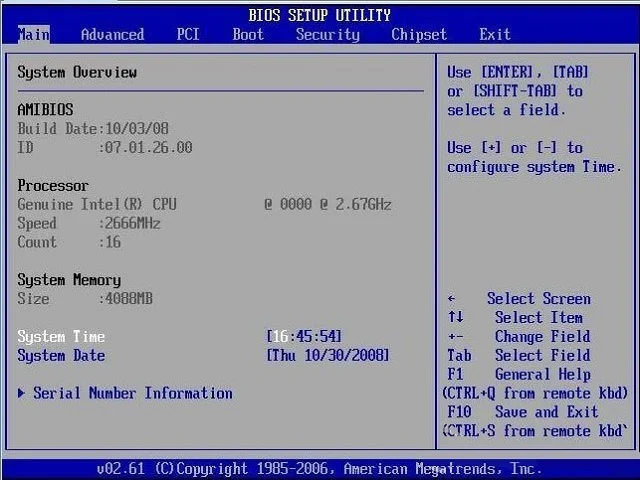Click the F10 Save and Exit hint
This screenshot has height=480, width=640.
click(x=523, y=411)
